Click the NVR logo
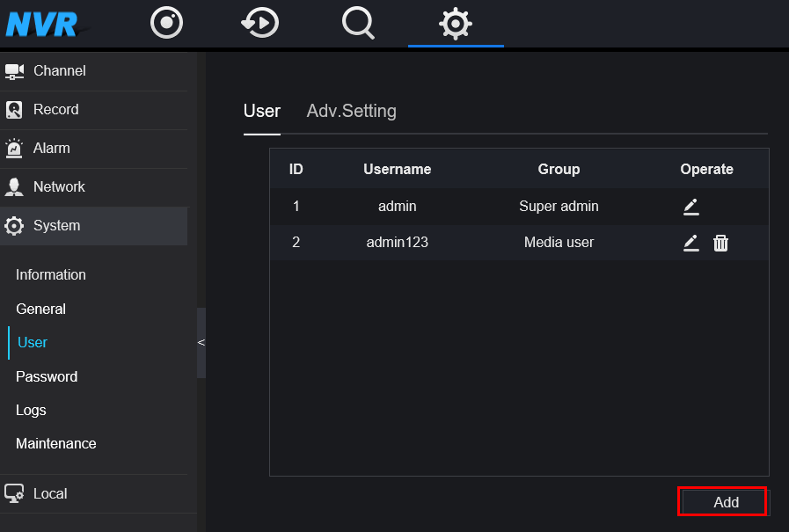The image size is (789, 532). click(44, 24)
